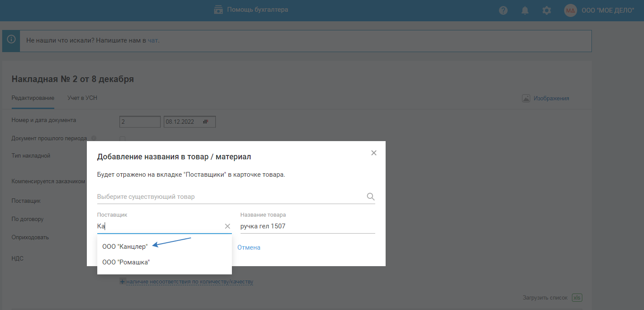This screenshot has height=310, width=644.
Task: Click the НДС label
Action: click(17, 258)
